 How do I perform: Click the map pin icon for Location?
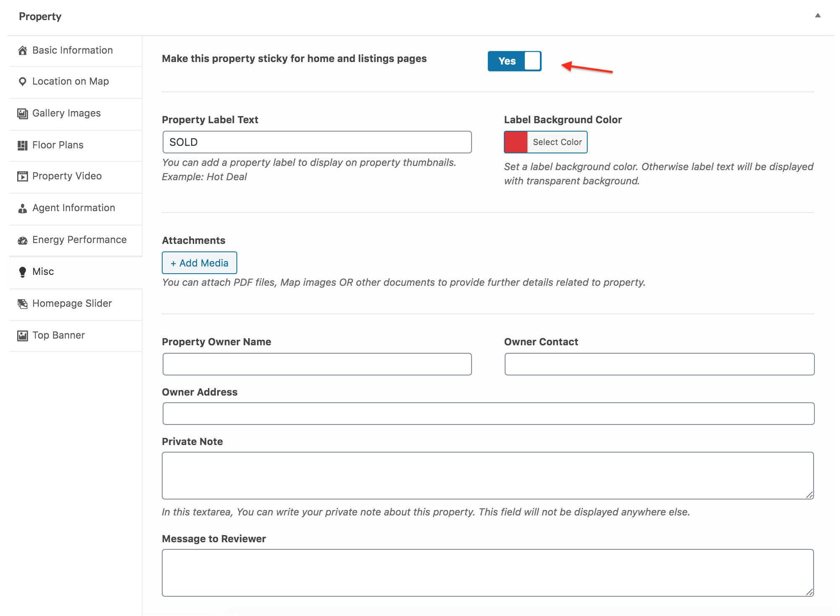click(23, 82)
